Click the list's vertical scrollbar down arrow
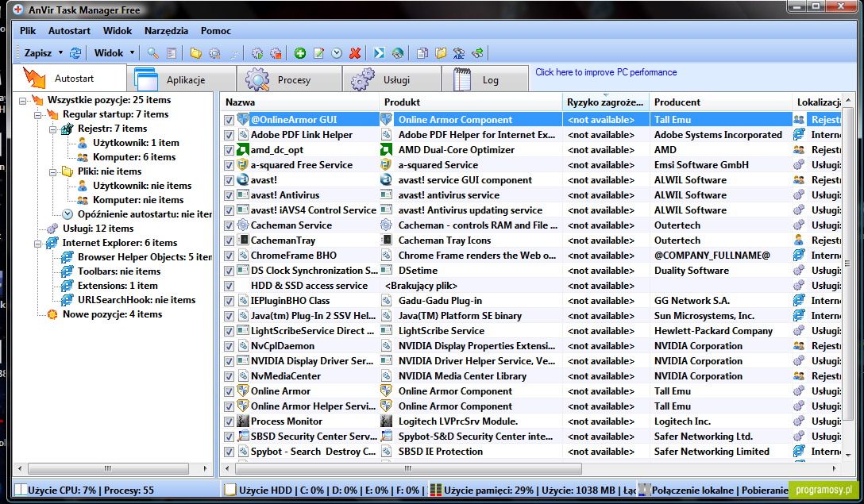 [x=848, y=455]
